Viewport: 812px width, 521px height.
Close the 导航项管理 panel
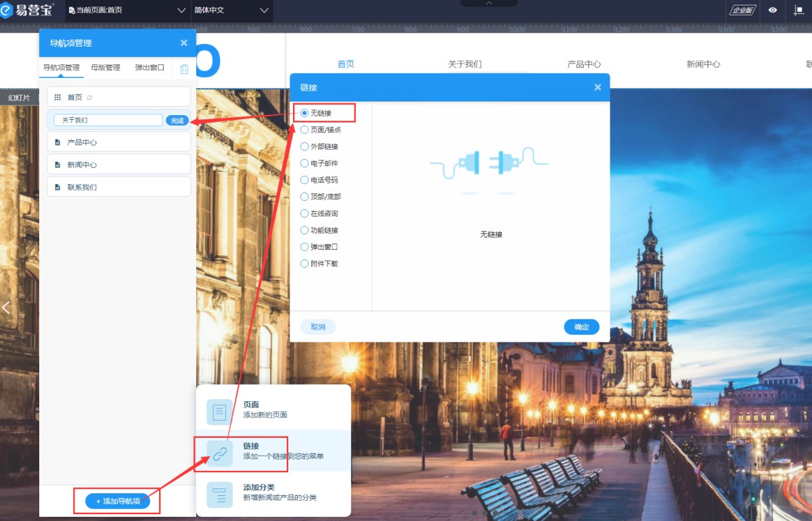click(x=184, y=43)
